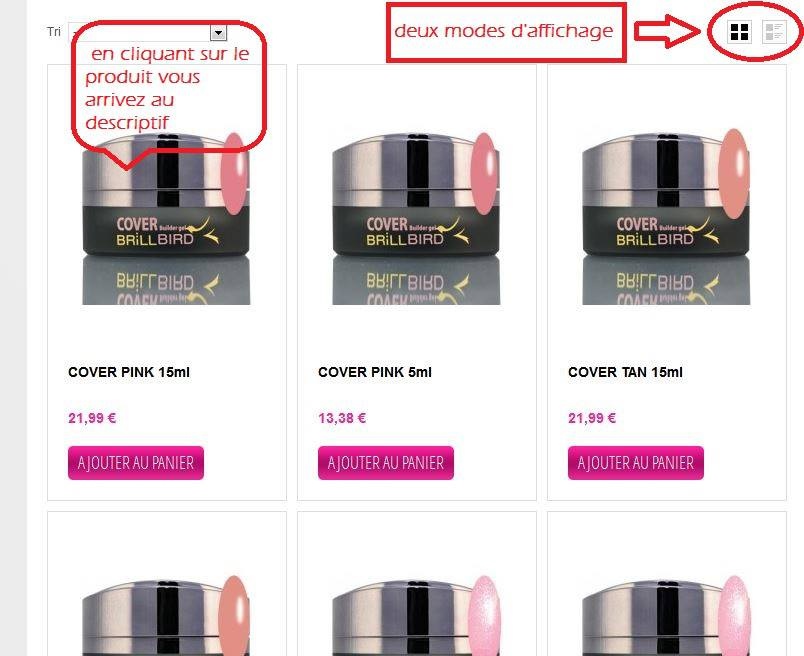Open COVER TAN 15ml product image
Image resolution: width=804 pixels, height=656 pixels.
(666, 216)
